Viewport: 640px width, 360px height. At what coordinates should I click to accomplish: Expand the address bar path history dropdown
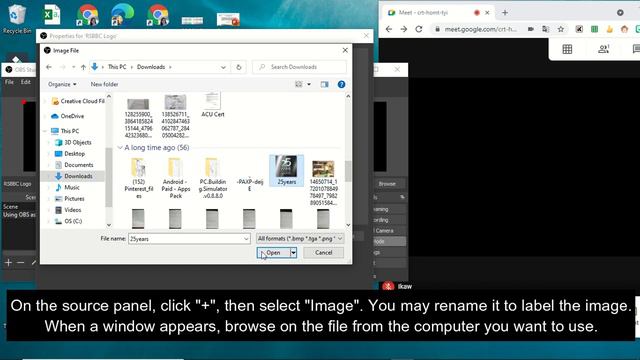coord(223,67)
